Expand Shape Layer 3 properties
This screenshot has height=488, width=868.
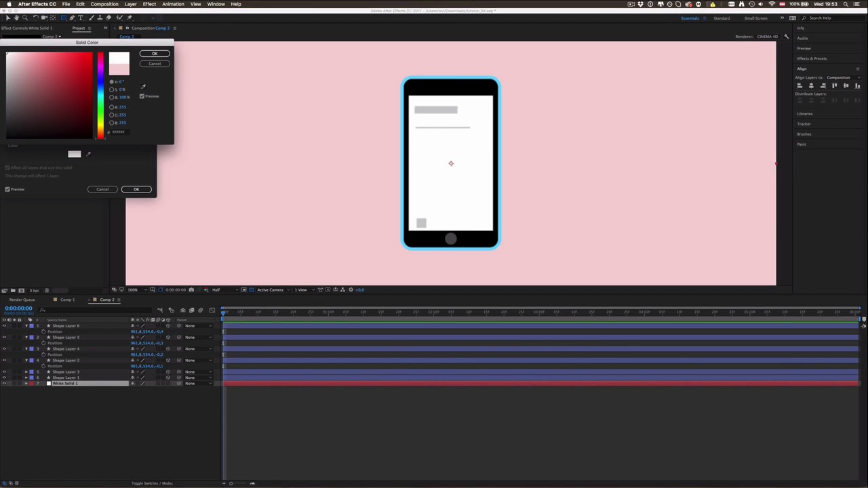click(26, 372)
